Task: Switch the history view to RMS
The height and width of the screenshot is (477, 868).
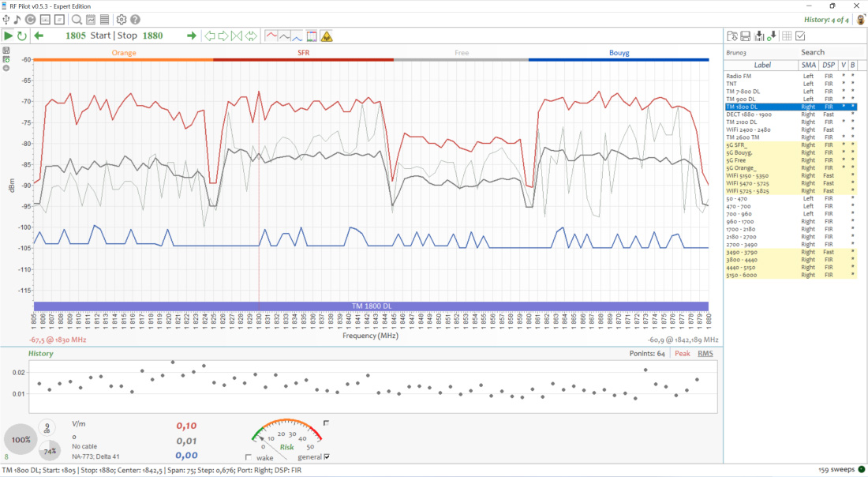Action: 705,353
